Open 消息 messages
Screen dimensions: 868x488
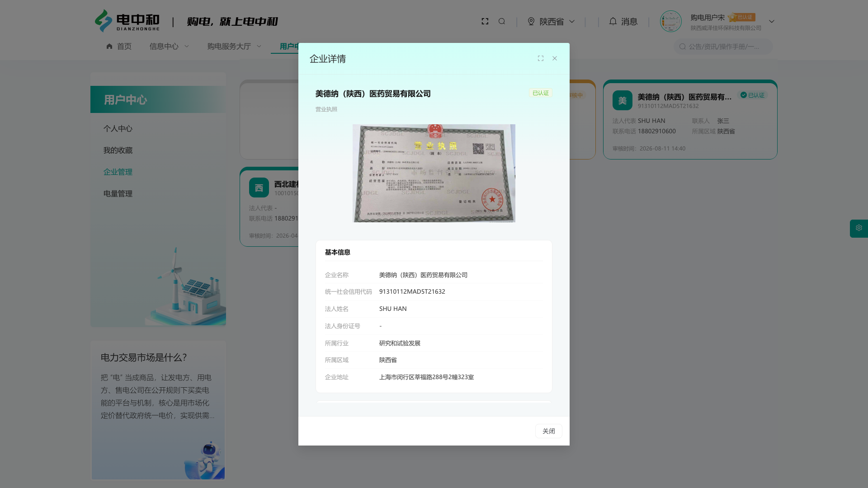[629, 21]
